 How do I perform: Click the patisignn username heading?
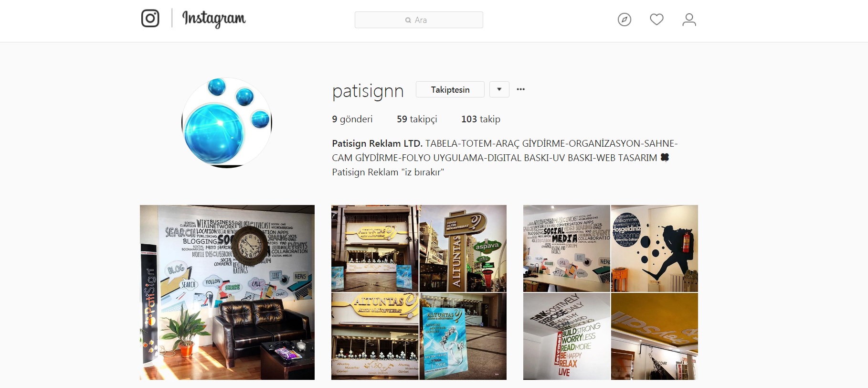(368, 91)
